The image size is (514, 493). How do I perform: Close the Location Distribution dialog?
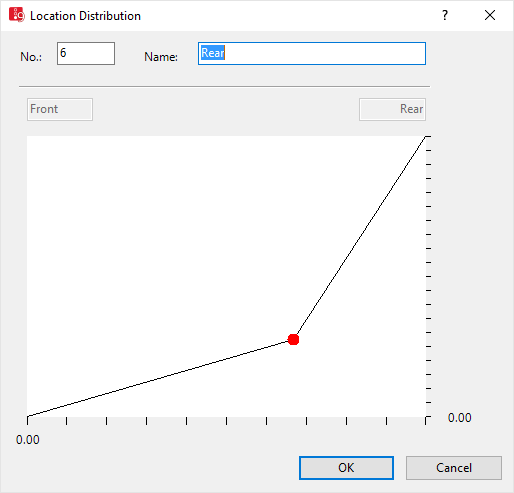[x=490, y=15]
